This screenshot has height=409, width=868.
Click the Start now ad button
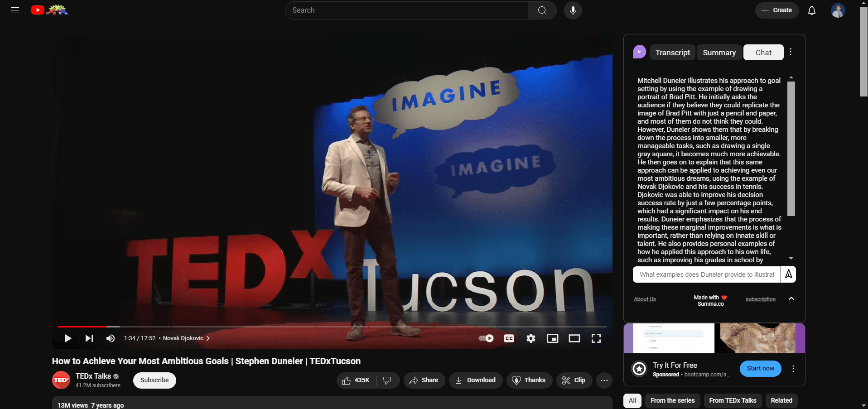pos(760,368)
